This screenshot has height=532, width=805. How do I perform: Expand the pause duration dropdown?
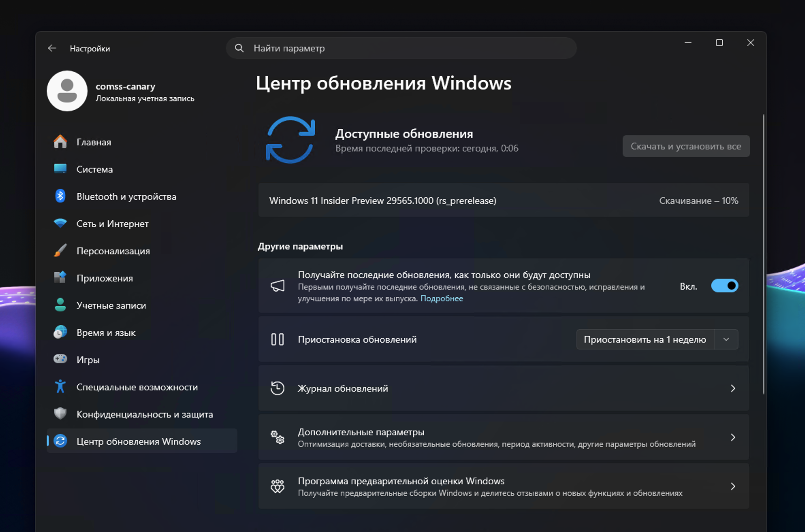pyautogui.click(x=726, y=339)
